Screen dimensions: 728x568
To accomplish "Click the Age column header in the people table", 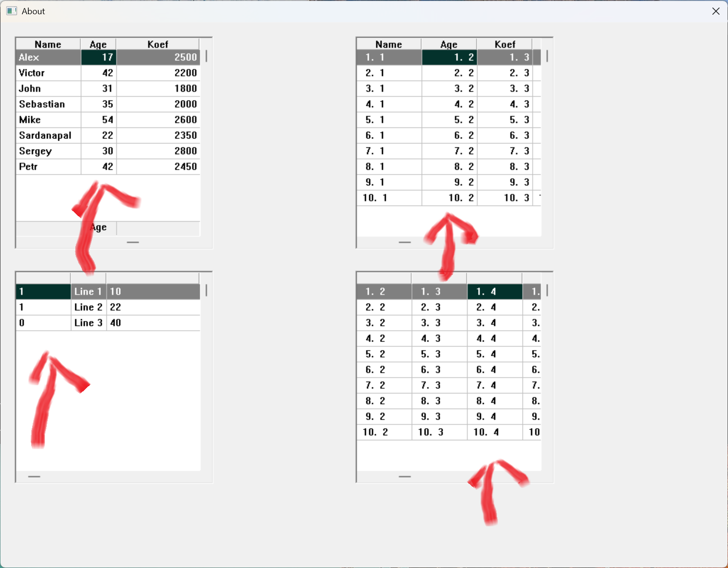I will click(x=98, y=44).
